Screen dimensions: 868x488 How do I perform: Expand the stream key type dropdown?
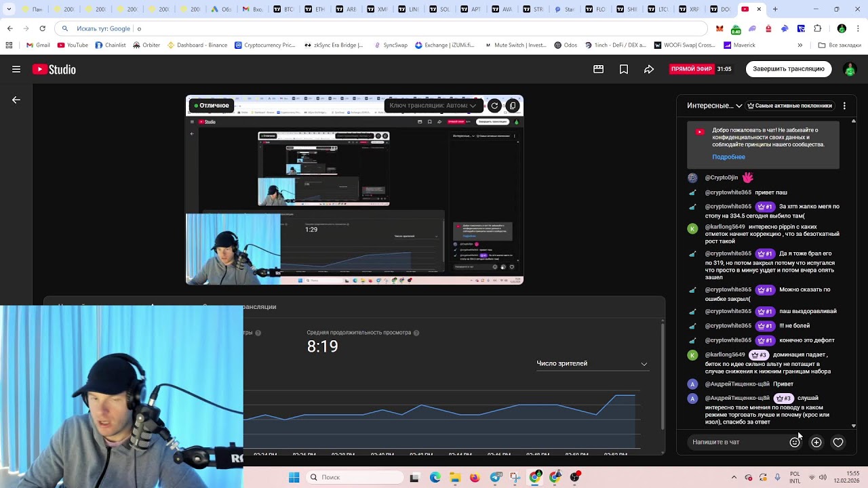433,105
